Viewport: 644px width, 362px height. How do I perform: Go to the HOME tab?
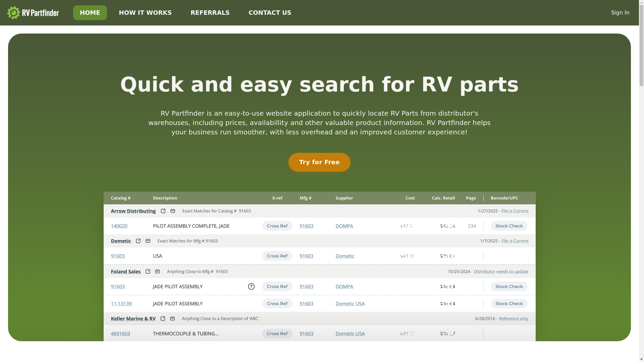pyautogui.click(x=90, y=13)
